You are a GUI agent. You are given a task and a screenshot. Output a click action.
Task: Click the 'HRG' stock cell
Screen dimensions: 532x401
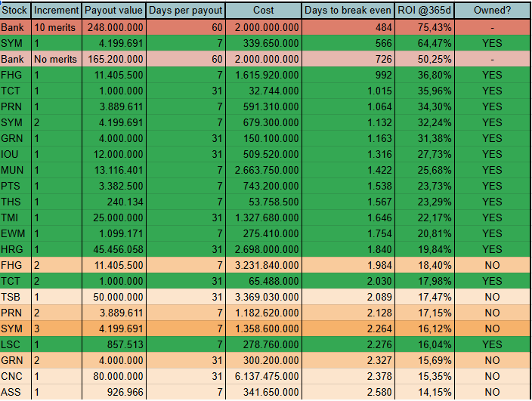[16, 249]
